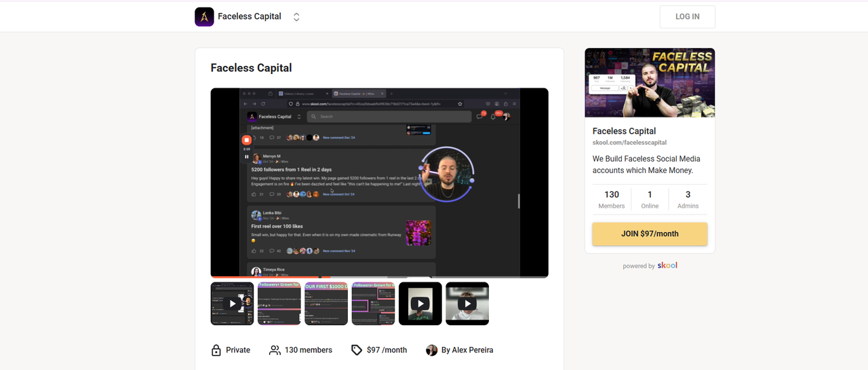The width and height of the screenshot is (868, 370).
Task: Click the main preview video player
Action: pos(379,183)
